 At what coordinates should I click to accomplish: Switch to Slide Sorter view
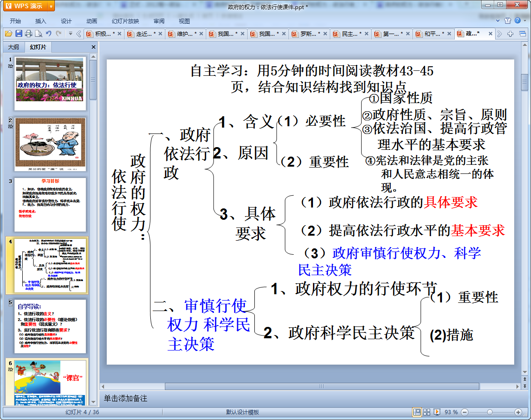pyautogui.click(x=427, y=412)
